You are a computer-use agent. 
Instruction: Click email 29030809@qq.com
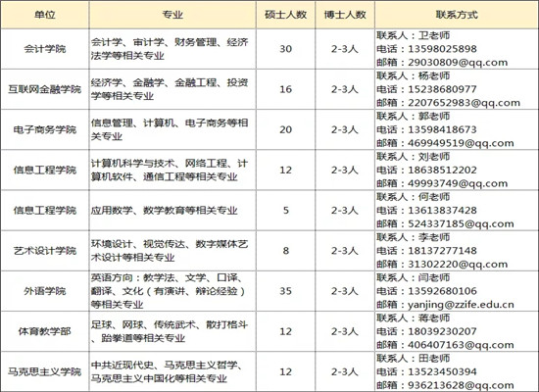[458, 63]
